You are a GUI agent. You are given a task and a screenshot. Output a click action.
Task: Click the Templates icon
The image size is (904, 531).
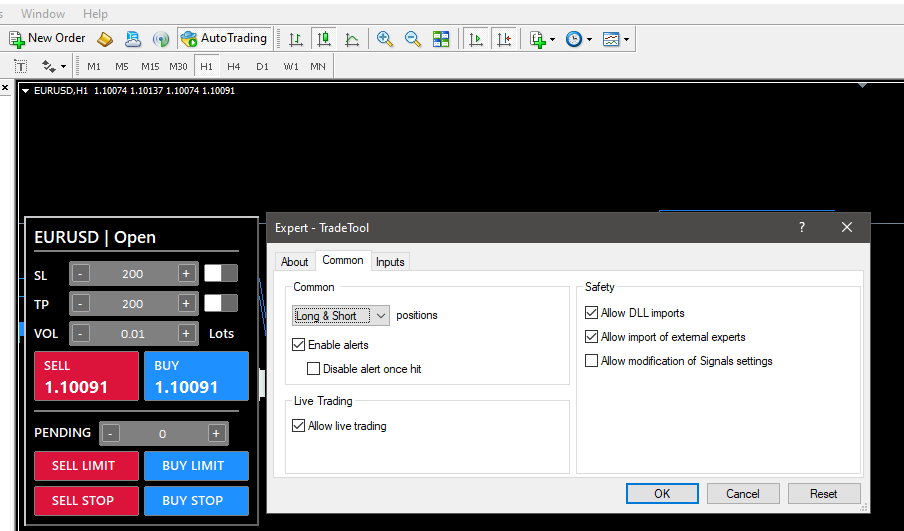(611, 39)
